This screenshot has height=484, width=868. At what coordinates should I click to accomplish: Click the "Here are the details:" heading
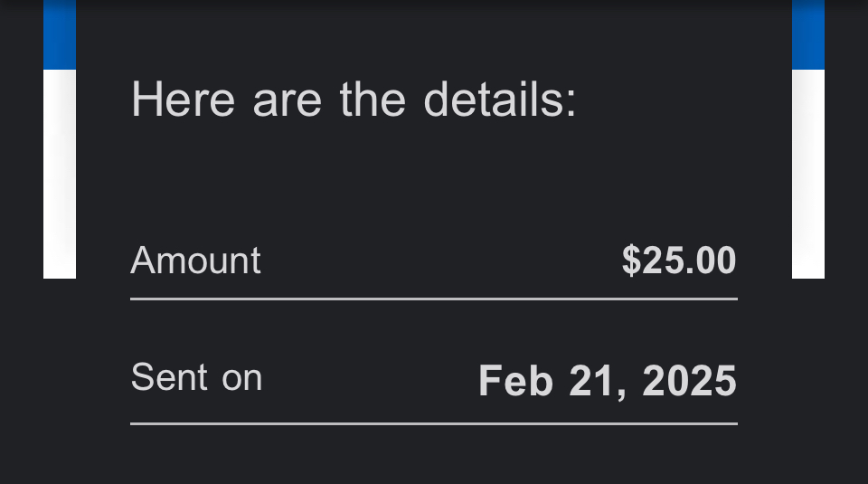pos(354,99)
